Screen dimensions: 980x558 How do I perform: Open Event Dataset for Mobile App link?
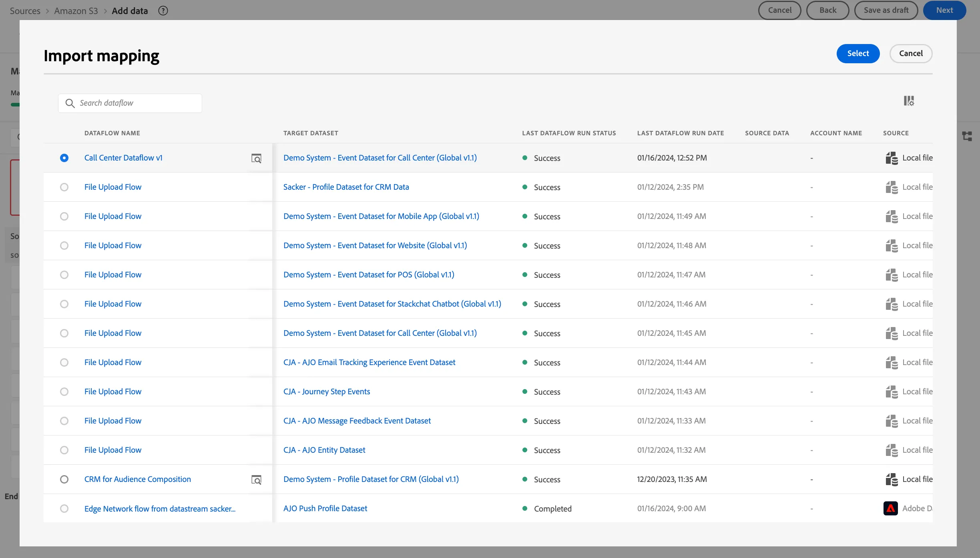(x=381, y=216)
